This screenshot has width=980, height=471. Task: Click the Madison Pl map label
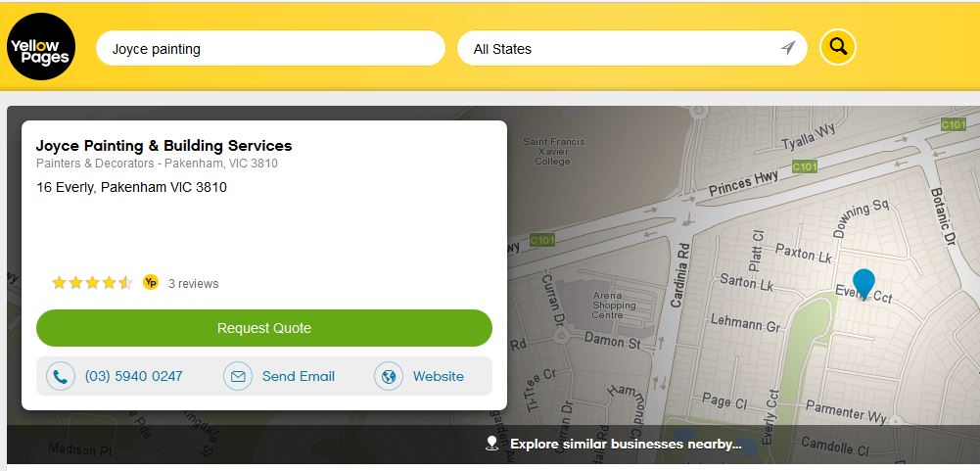tap(79, 448)
